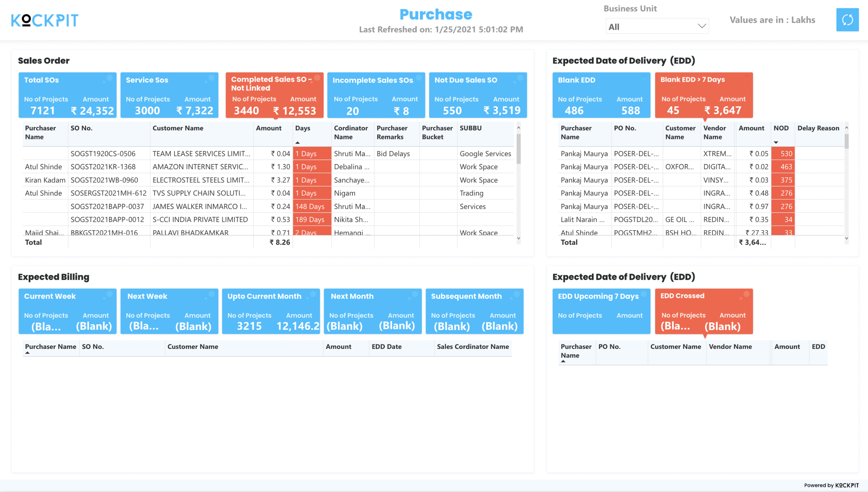
Task: Select the Incomplete Sales SOs card
Action: 376,95
